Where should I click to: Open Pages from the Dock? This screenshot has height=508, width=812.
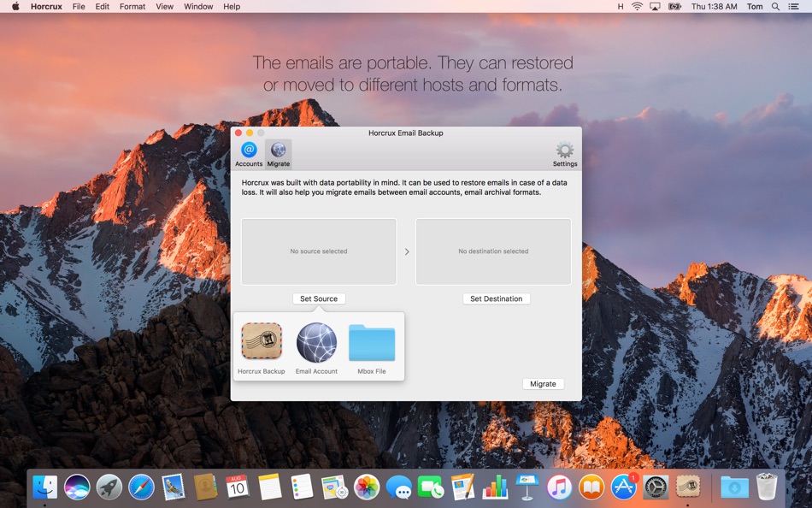pyautogui.click(x=463, y=487)
